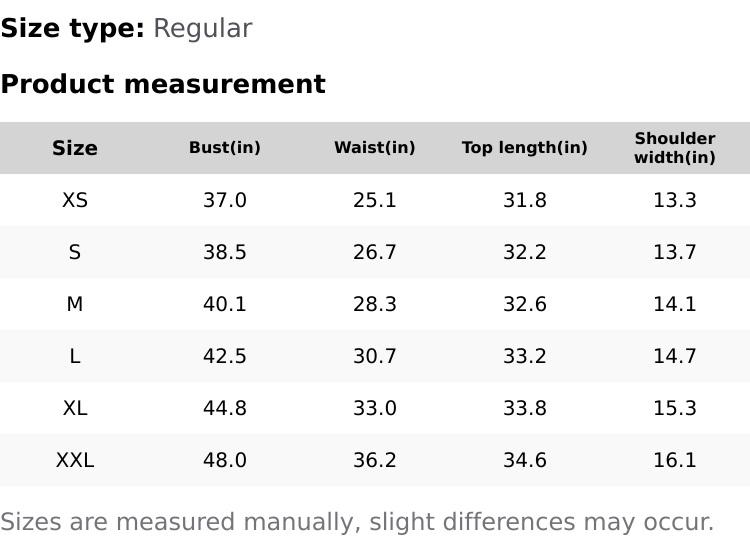Select the M size row label
750x558 pixels.
(75, 304)
